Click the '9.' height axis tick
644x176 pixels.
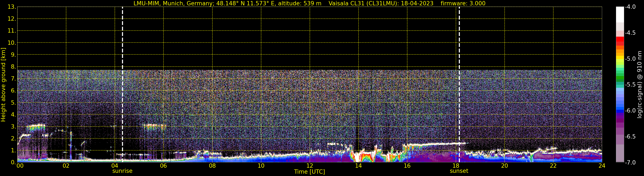click(13, 55)
